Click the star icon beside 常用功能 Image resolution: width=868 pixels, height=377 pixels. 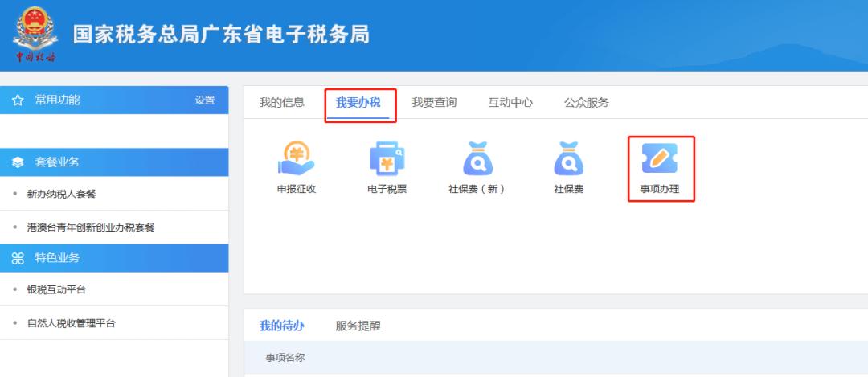click(x=18, y=100)
